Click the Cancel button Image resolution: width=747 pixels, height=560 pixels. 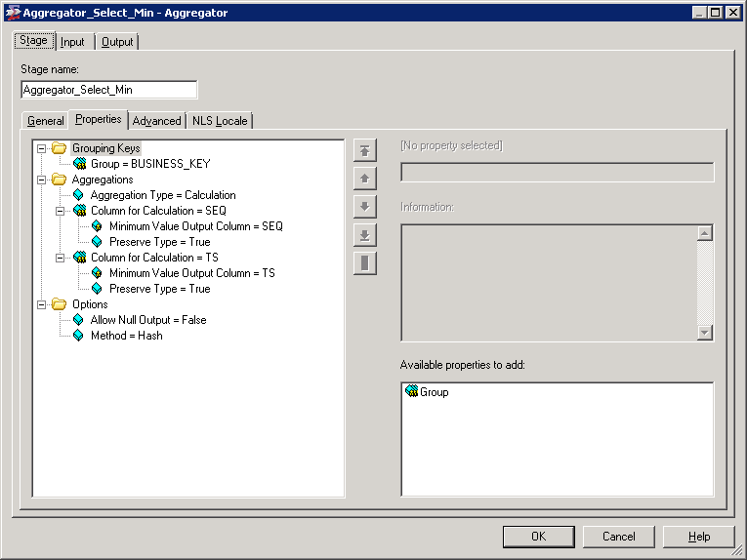[x=618, y=537]
